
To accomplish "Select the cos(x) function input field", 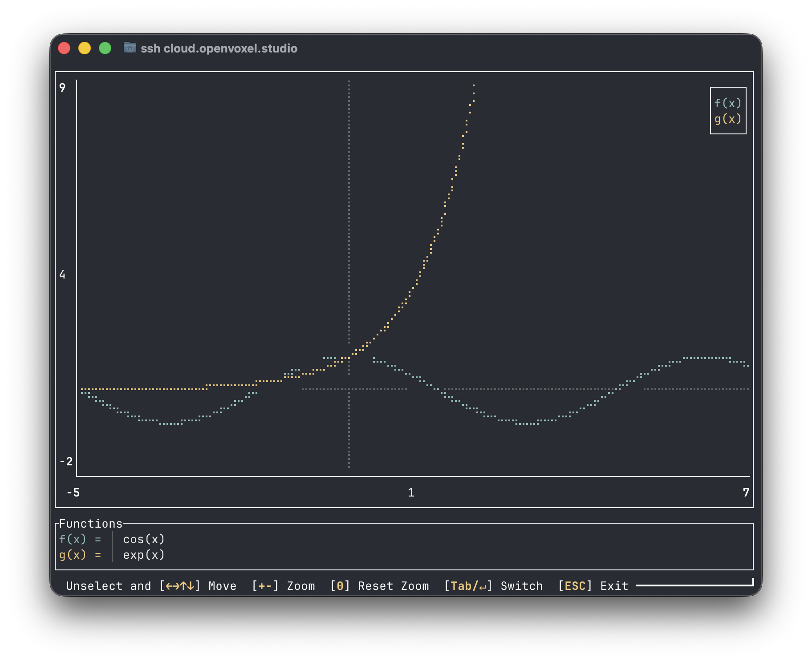I will point(144,539).
